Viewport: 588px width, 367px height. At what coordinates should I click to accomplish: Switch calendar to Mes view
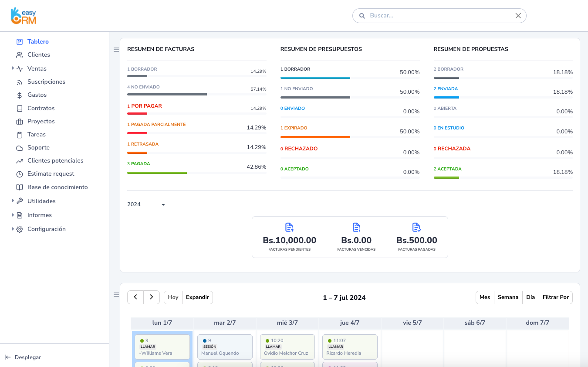tap(485, 297)
